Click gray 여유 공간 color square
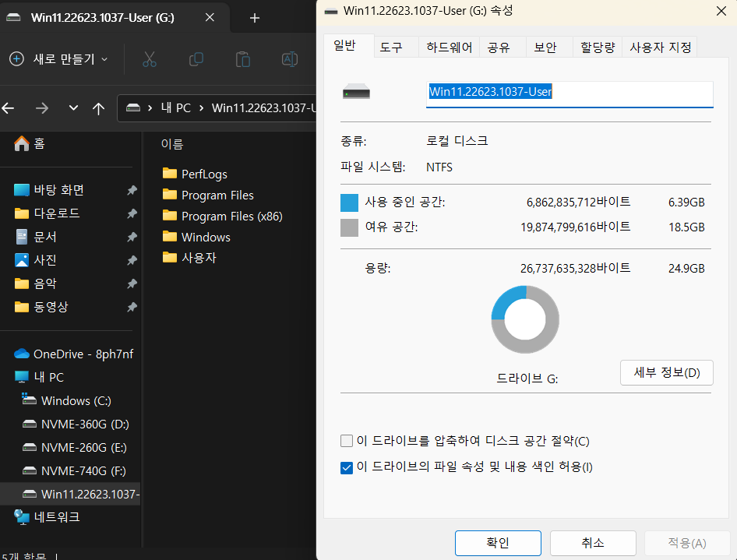This screenshot has height=560, width=737. pyautogui.click(x=349, y=227)
